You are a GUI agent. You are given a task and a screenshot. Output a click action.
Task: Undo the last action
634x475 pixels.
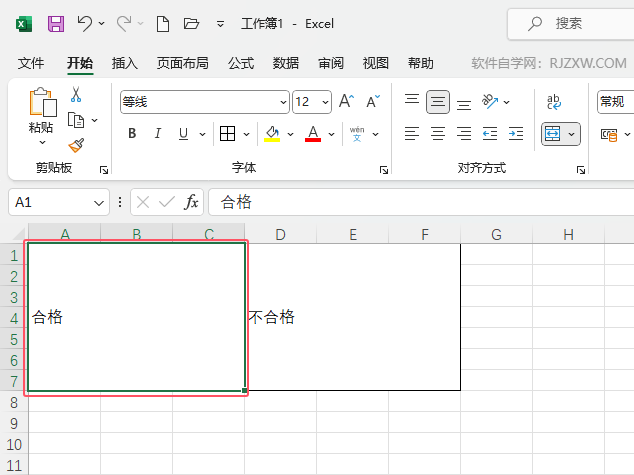click(x=85, y=23)
